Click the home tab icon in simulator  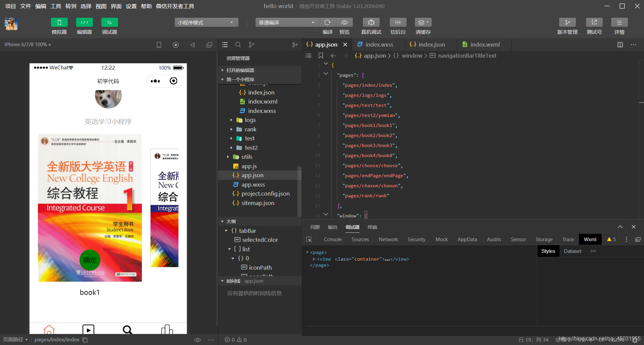[49, 329]
